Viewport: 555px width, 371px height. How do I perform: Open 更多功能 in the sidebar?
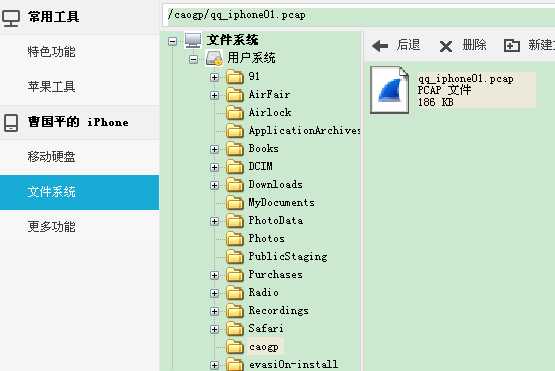[x=79, y=227]
